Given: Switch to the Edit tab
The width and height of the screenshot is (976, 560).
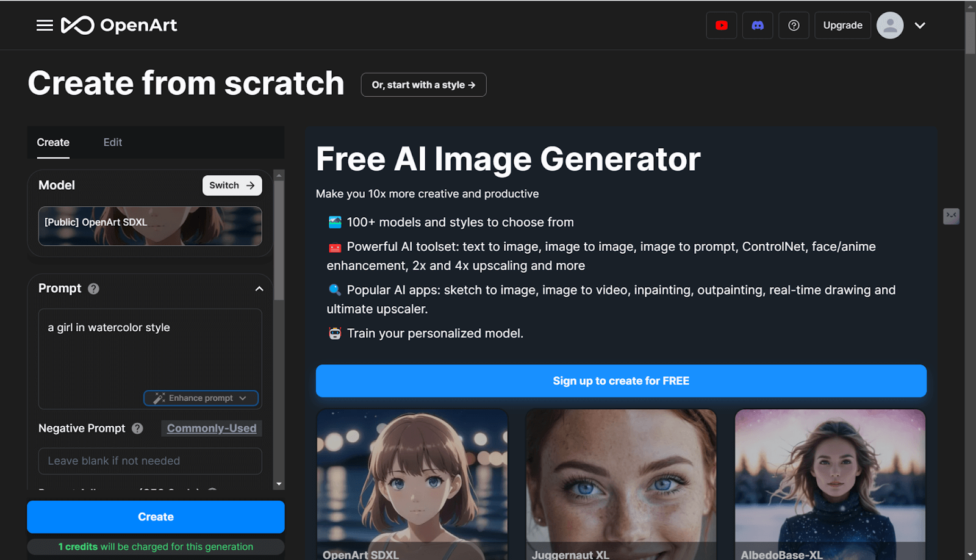Looking at the screenshot, I should (x=113, y=142).
